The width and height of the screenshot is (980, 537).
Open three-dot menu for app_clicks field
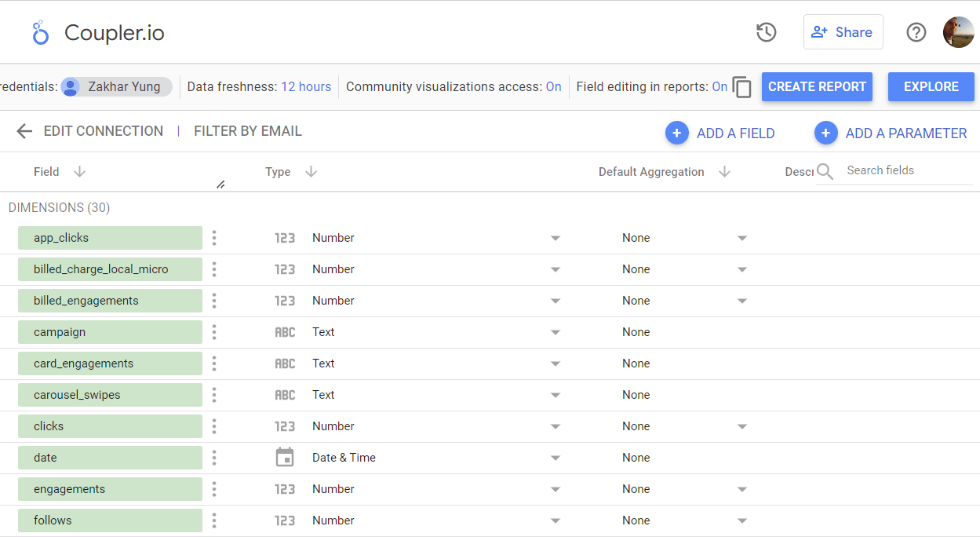click(x=214, y=238)
